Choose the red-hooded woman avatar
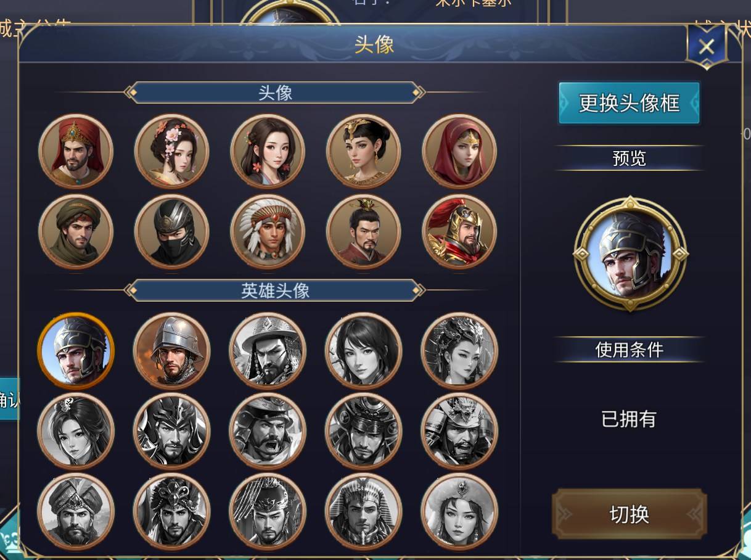The height and width of the screenshot is (560, 751). (x=459, y=151)
